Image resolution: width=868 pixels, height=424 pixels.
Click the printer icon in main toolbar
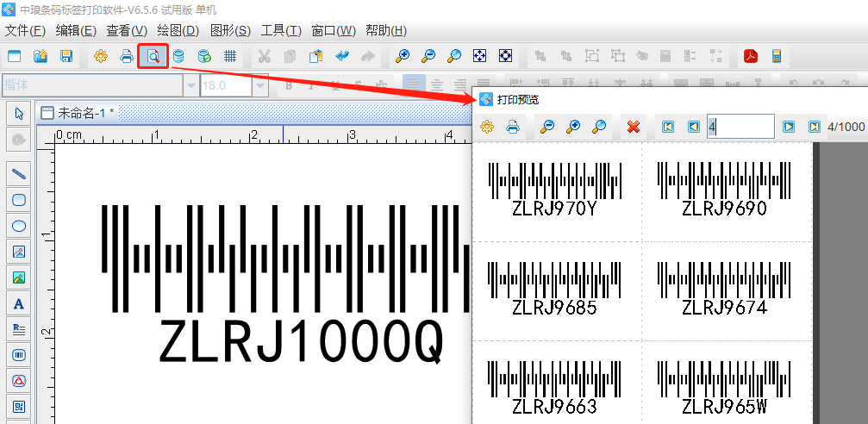127,56
